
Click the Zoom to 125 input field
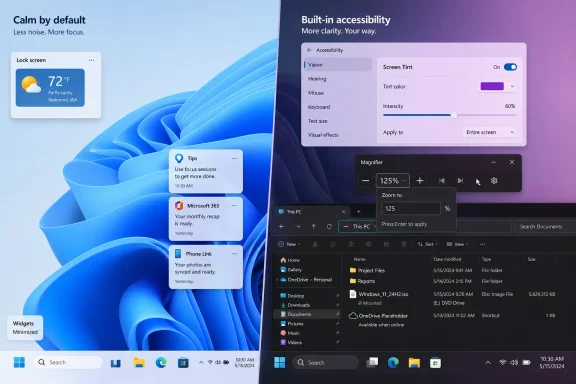click(411, 208)
